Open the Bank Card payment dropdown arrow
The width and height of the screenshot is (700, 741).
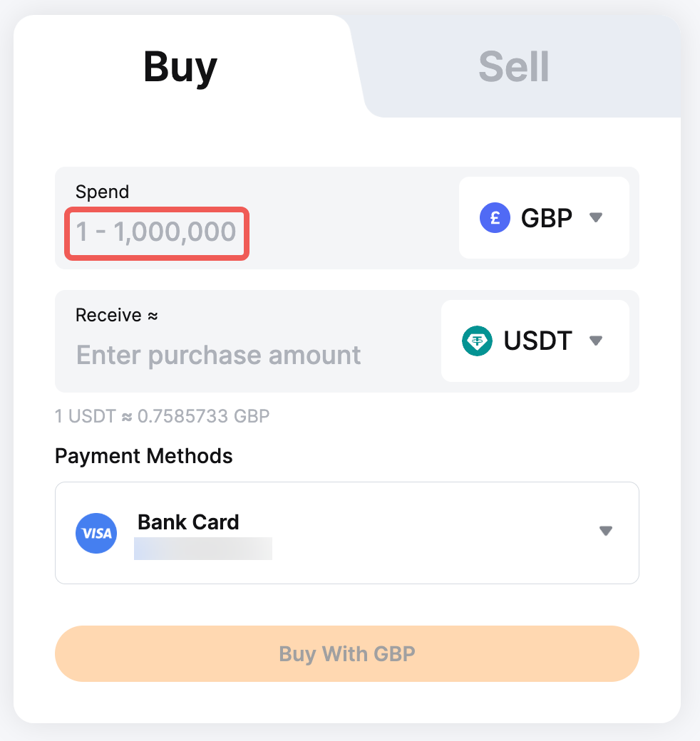tap(606, 531)
